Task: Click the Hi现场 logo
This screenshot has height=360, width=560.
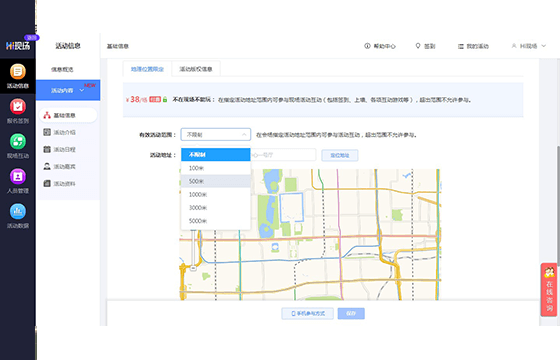Action: [x=18, y=45]
